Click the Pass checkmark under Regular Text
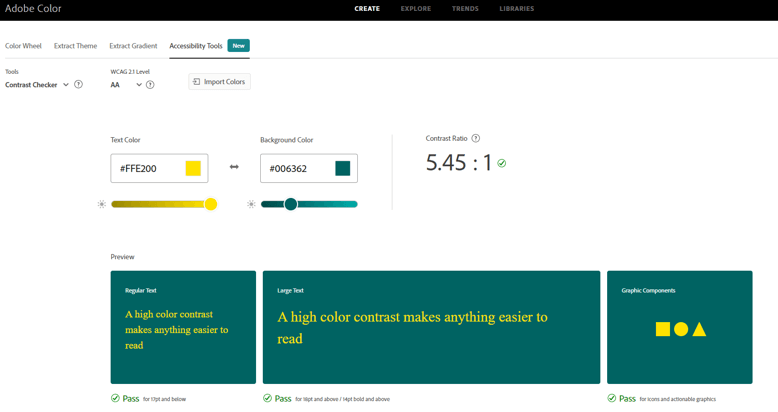The height and width of the screenshot is (412, 778). click(115, 398)
